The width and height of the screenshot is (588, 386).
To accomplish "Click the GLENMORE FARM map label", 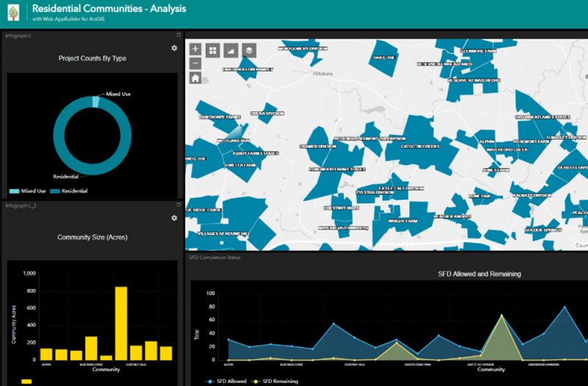I will pyautogui.click(x=478, y=51).
